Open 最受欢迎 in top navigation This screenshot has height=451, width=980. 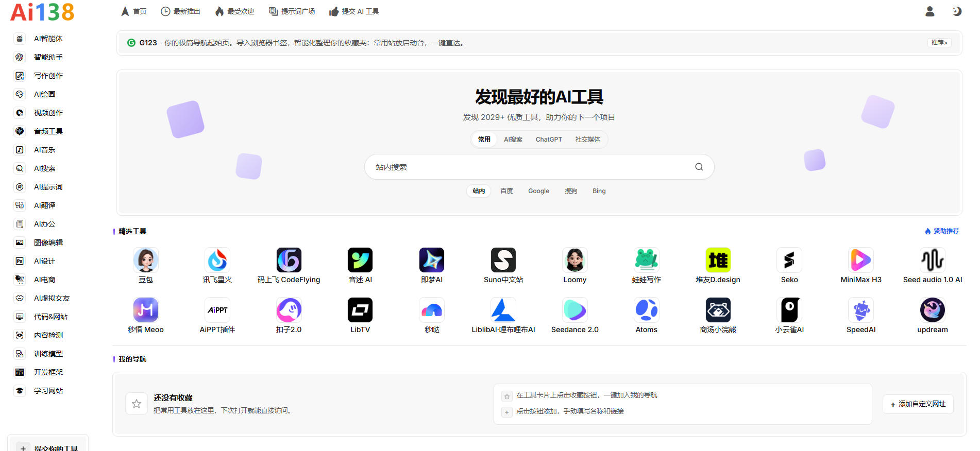234,11
